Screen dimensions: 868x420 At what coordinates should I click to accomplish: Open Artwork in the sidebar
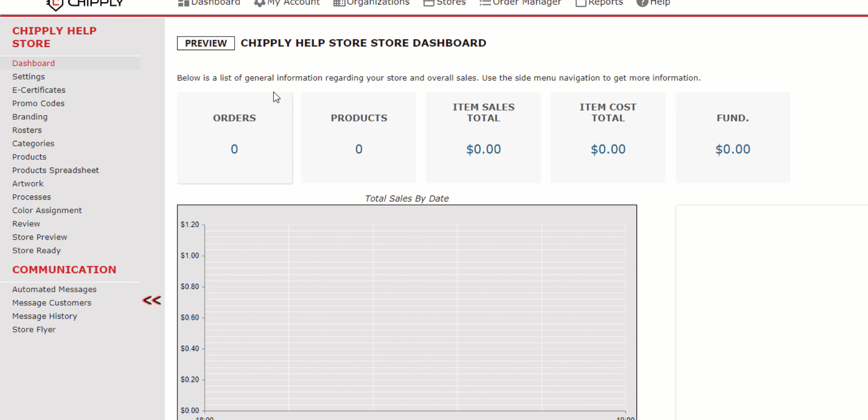(x=28, y=184)
